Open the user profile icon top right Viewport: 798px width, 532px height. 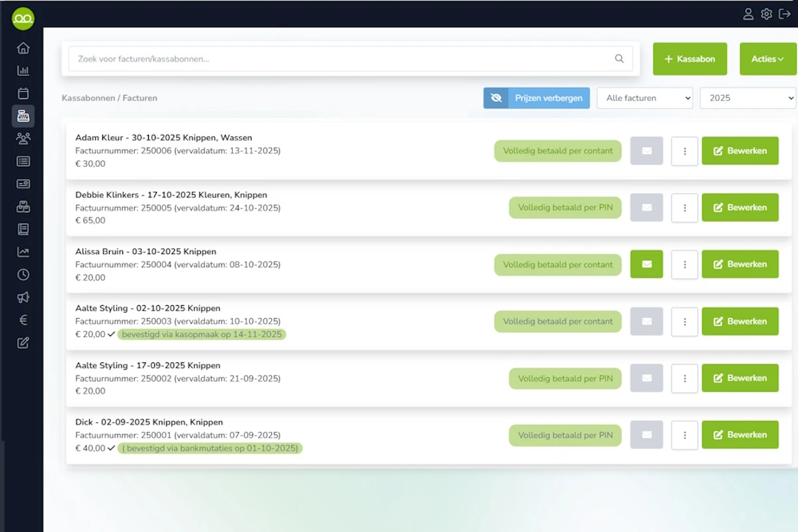click(748, 14)
